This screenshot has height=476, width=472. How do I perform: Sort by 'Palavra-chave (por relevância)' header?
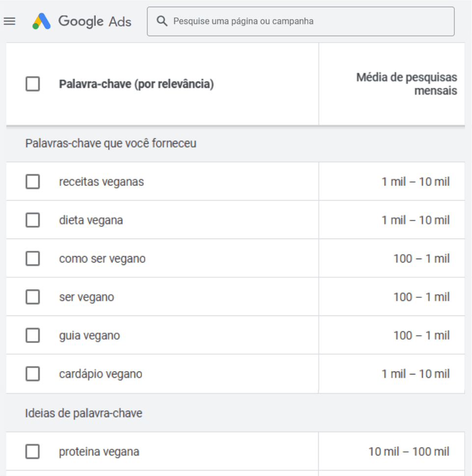coord(136,84)
